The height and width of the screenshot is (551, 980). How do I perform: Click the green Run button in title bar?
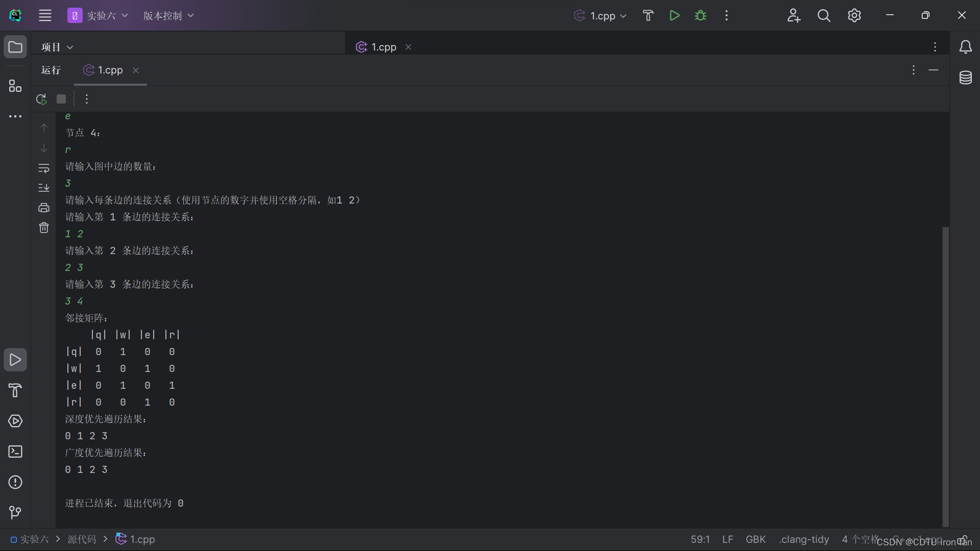point(674,15)
